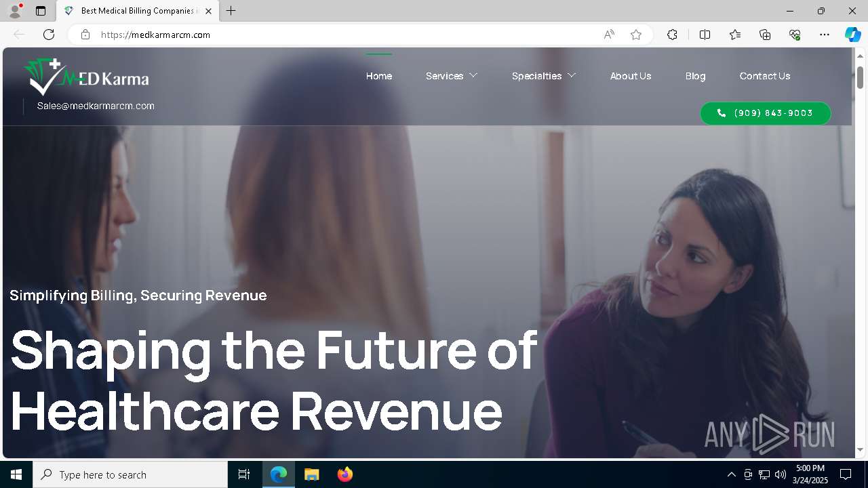Open the Favorites list icon
Screen dimensions: 868x488
pyautogui.click(x=735, y=35)
